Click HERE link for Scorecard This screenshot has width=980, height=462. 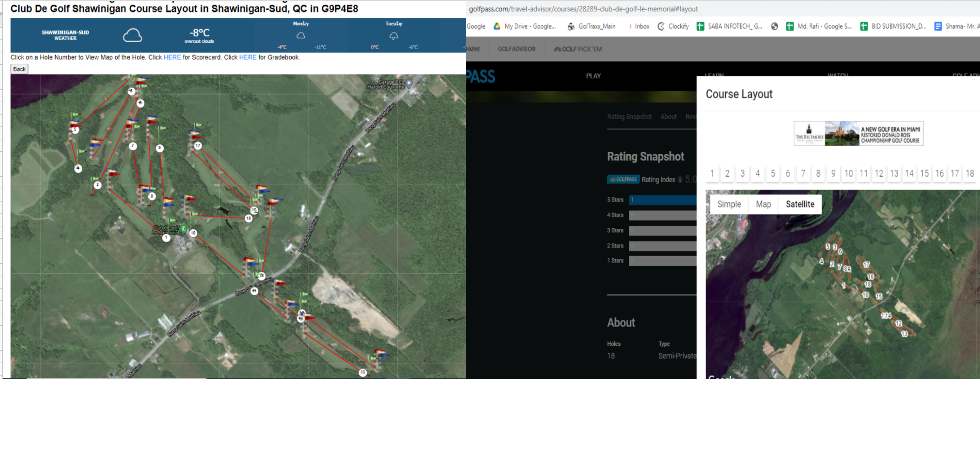click(172, 57)
